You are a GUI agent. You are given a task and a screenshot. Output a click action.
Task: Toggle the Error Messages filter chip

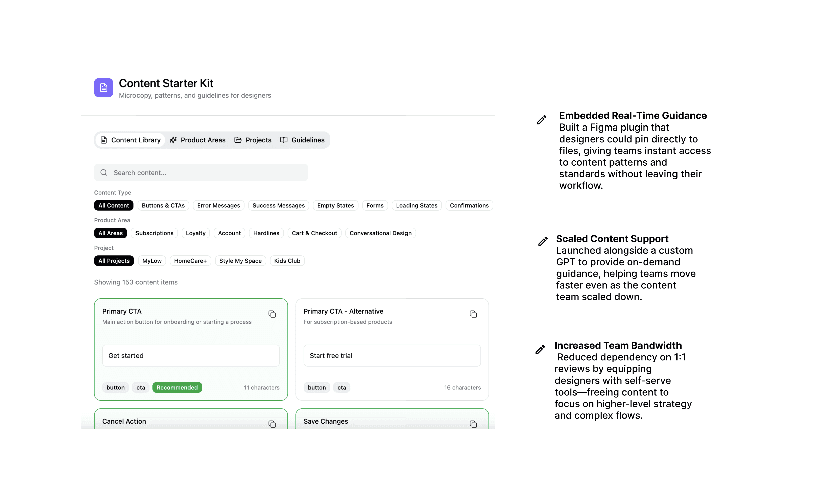pyautogui.click(x=218, y=205)
